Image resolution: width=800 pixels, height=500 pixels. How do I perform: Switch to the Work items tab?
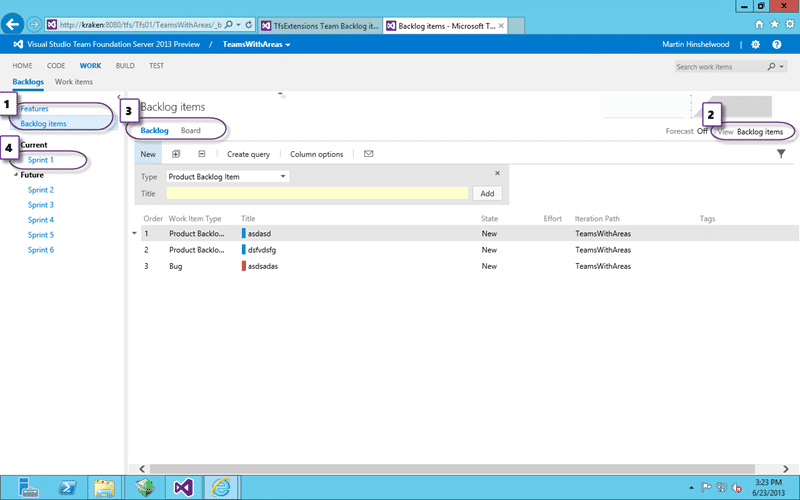[74, 82]
